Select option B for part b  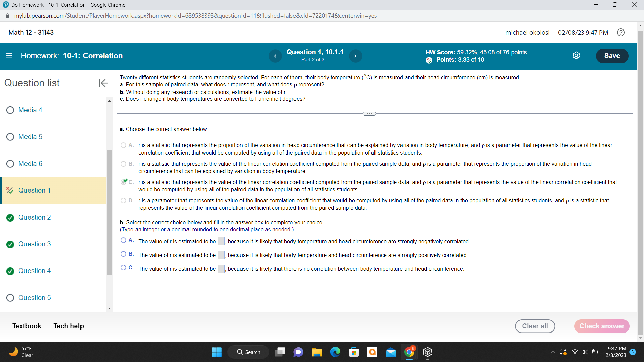(123, 254)
